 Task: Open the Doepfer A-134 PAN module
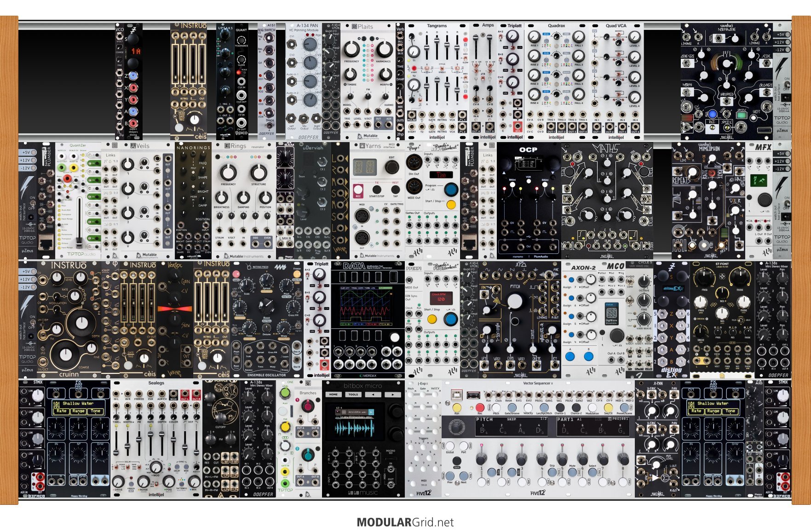(x=304, y=81)
